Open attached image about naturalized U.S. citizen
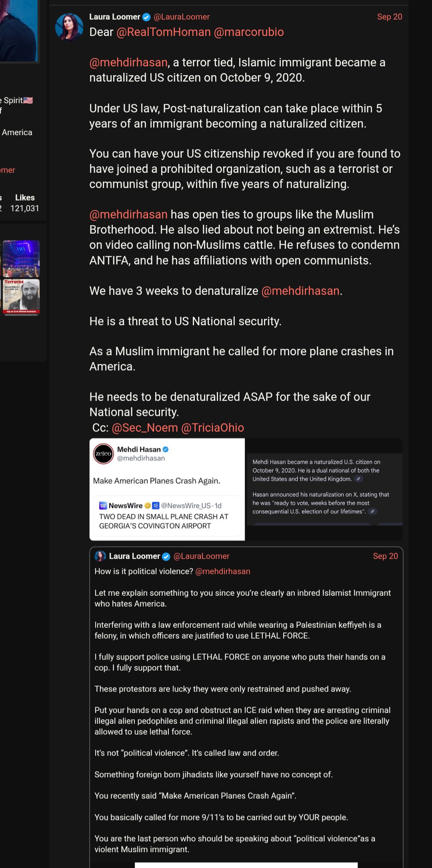Image resolution: width=432 pixels, height=868 pixels. pos(324,489)
